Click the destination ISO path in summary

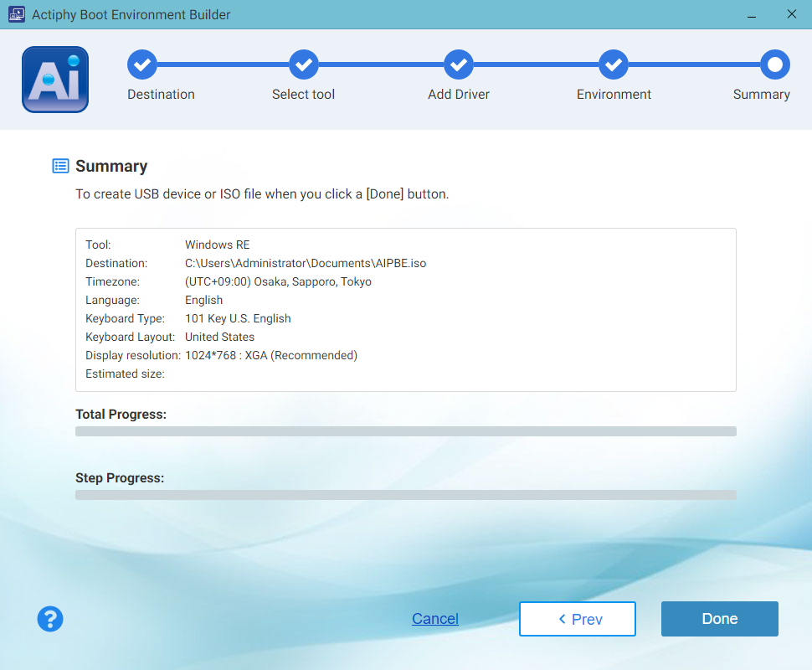(306, 263)
